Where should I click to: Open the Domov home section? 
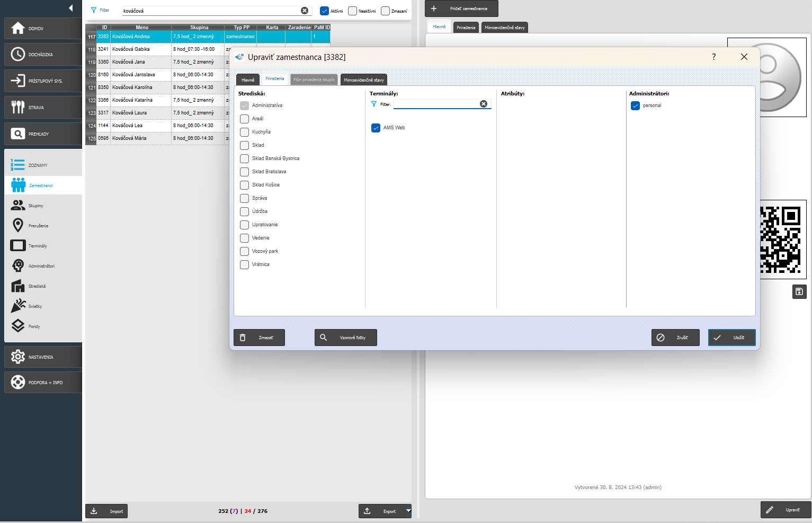click(42, 29)
